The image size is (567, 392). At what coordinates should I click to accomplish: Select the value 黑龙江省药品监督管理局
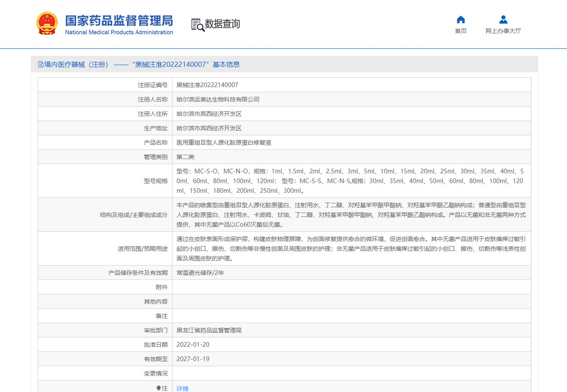pos(209,330)
